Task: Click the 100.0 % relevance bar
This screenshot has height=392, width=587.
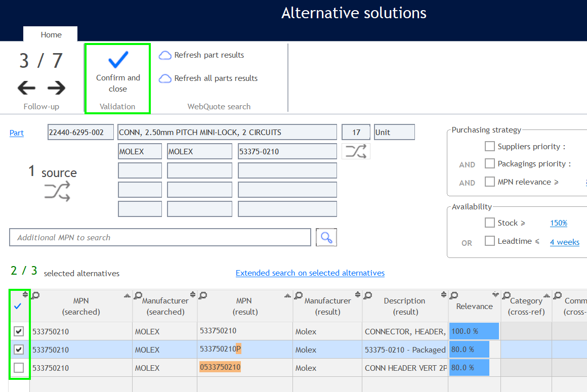Action: [x=474, y=331]
